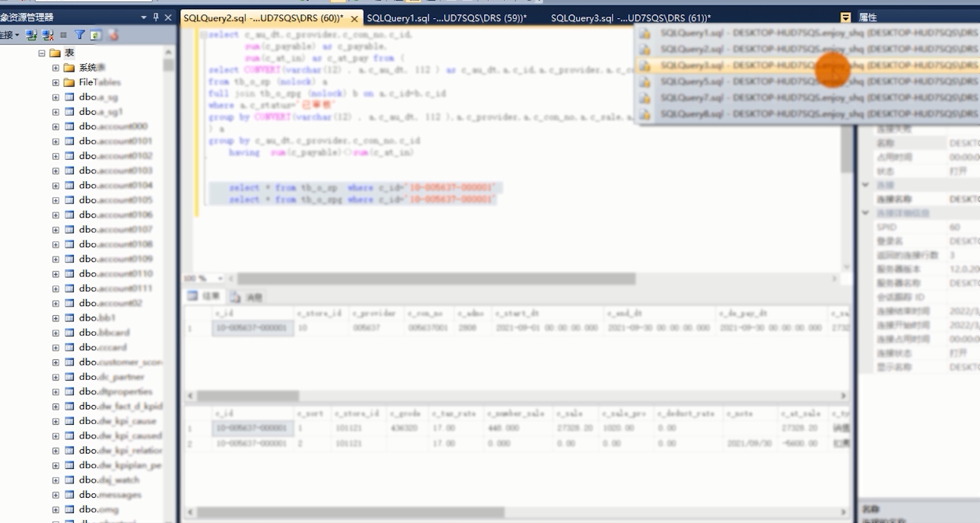This screenshot has width=980, height=523.
Task: Click the c_start_dt column header in first grid
Action: click(x=547, y=313)
